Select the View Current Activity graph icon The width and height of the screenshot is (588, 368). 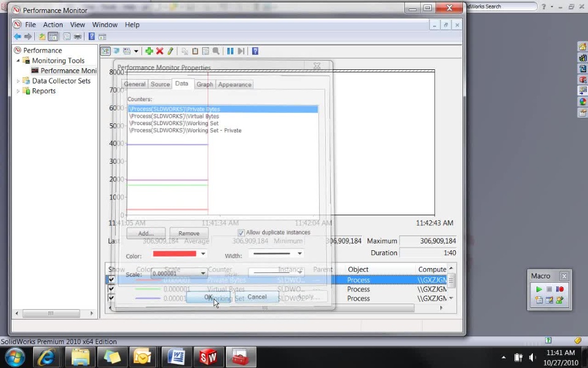[105, 51]
